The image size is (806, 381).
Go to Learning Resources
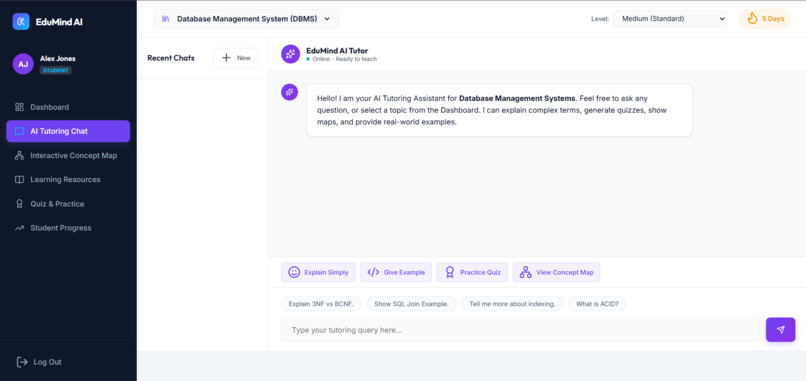[68, 179]
